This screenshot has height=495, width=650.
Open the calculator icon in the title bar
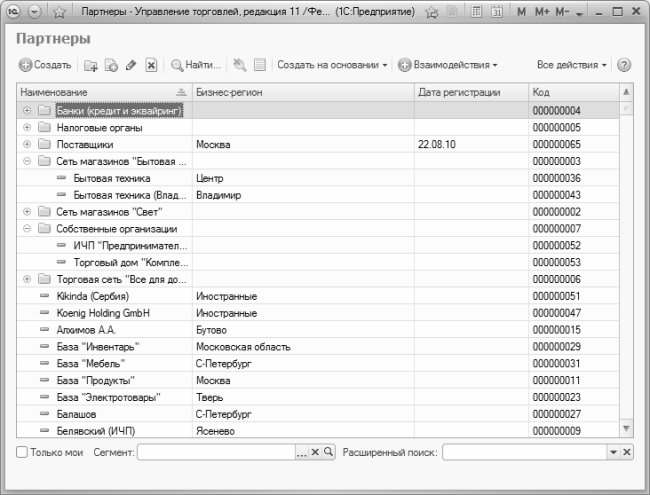[476, 12]
